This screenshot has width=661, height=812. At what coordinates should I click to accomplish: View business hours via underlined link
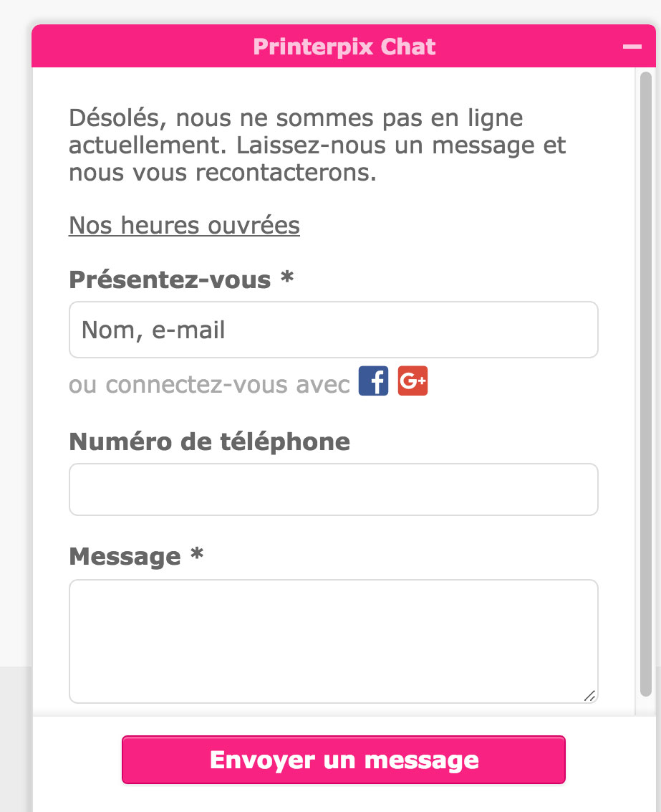pos(183,225)
